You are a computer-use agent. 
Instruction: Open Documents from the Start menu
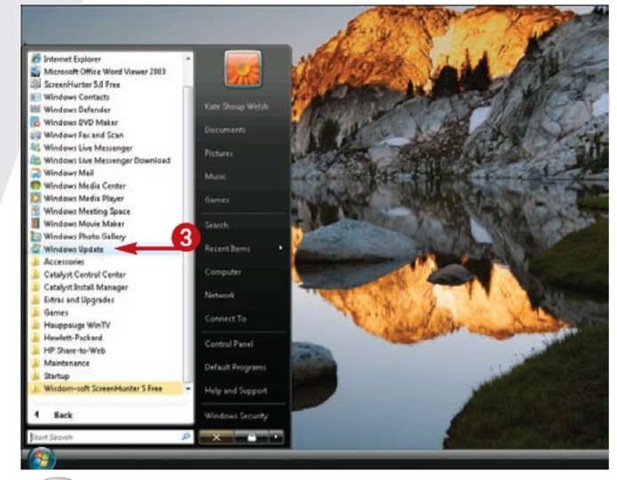click(225, 129)
